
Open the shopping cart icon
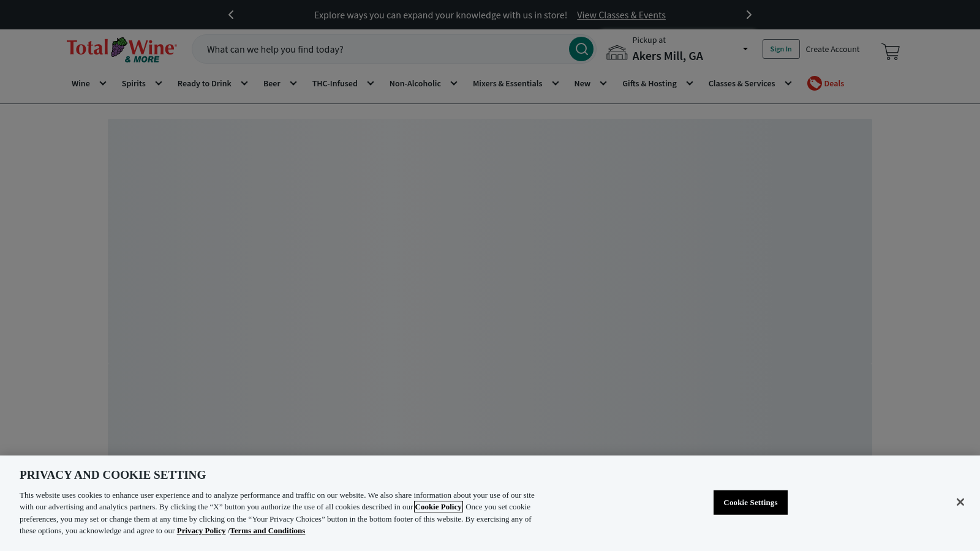(x=891, y=51)
